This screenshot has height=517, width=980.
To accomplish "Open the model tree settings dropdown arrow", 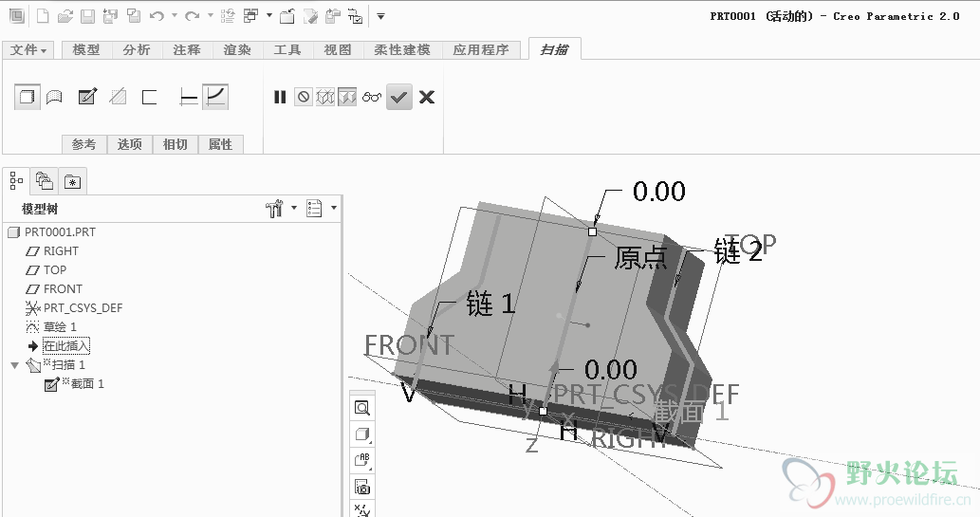I will 294,208.
